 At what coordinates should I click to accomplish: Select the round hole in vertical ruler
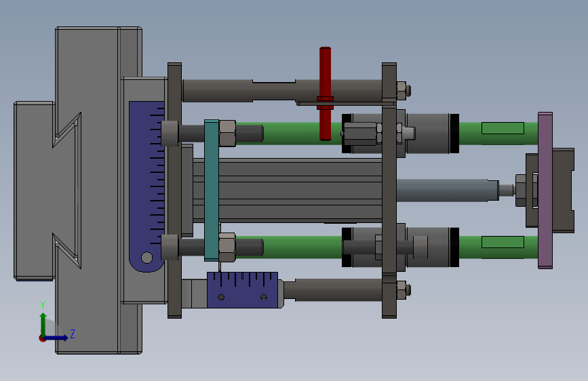pyautogui.click(x=146, y=258)
